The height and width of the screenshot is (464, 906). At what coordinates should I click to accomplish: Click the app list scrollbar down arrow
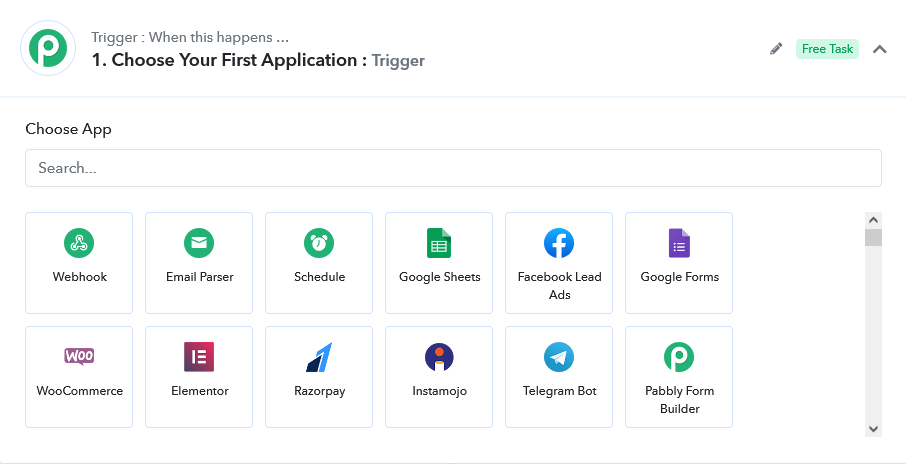pos(874,429)
